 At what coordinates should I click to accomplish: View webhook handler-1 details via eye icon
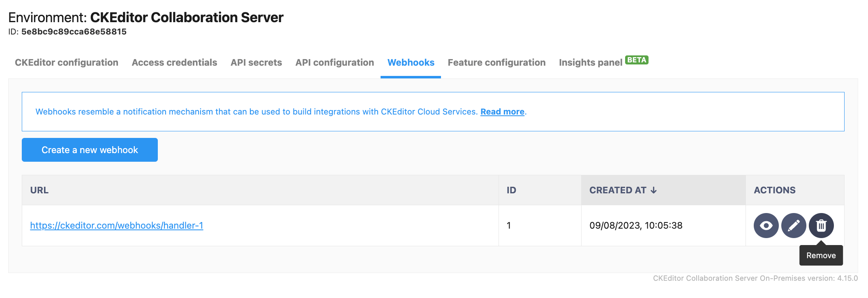pyautogui.click(x=766, y=226)
